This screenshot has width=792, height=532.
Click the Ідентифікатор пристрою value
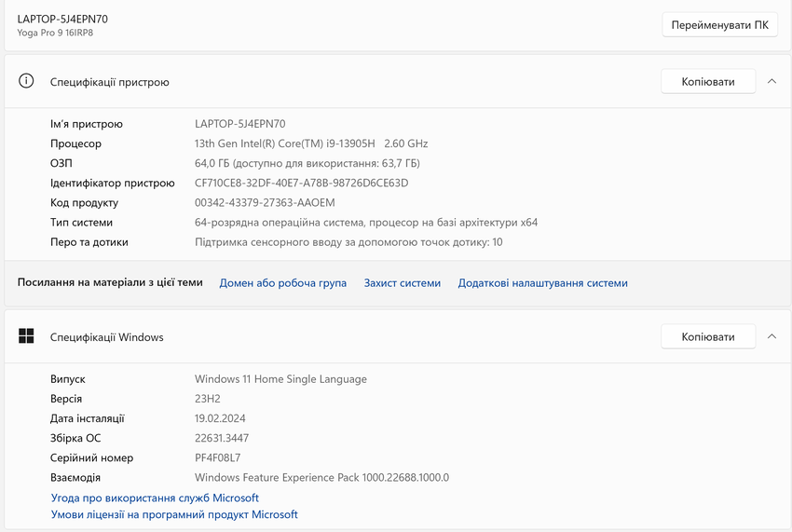pos(301,183)
